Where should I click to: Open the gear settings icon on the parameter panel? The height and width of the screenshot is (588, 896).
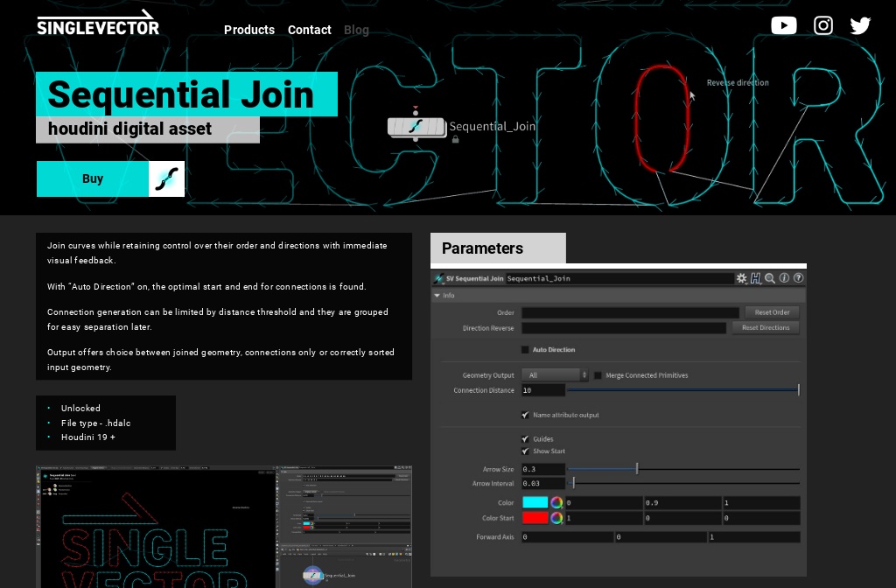[741, 278]
